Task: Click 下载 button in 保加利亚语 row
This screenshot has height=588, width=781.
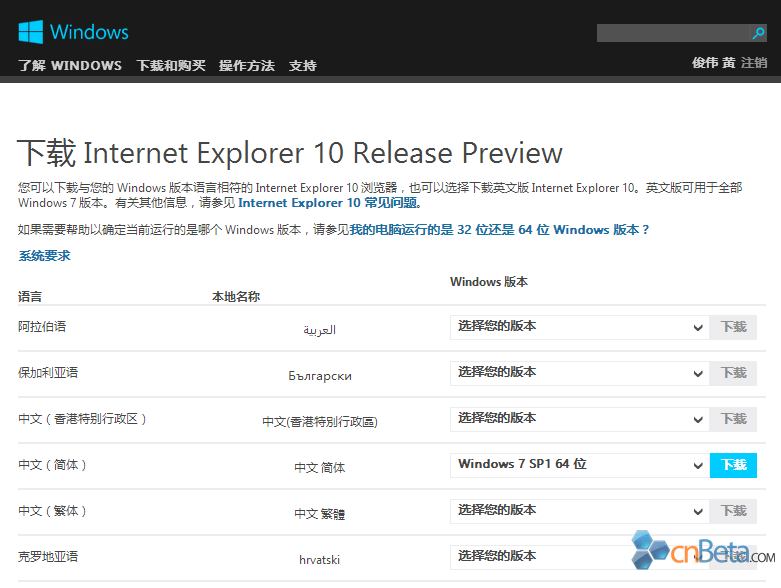Action: pyautogui.click(x=733, y=373)
